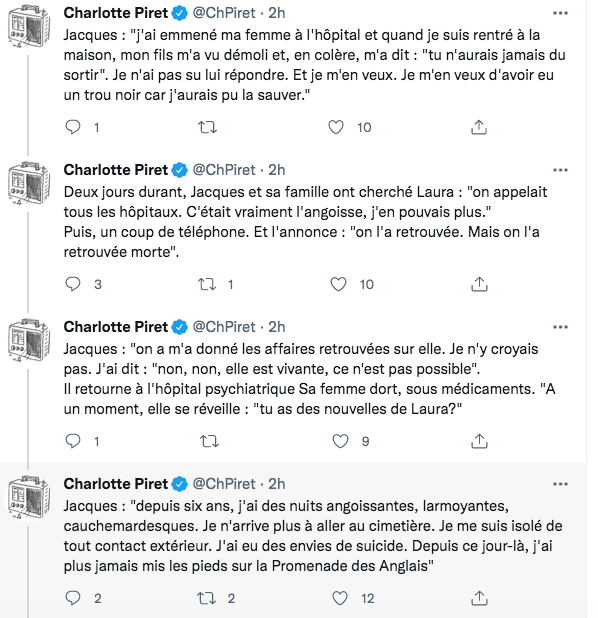Viewport: 598px width, 618px height.
Task: Open more options on the first tweet
Action: [x=560, y=13]
